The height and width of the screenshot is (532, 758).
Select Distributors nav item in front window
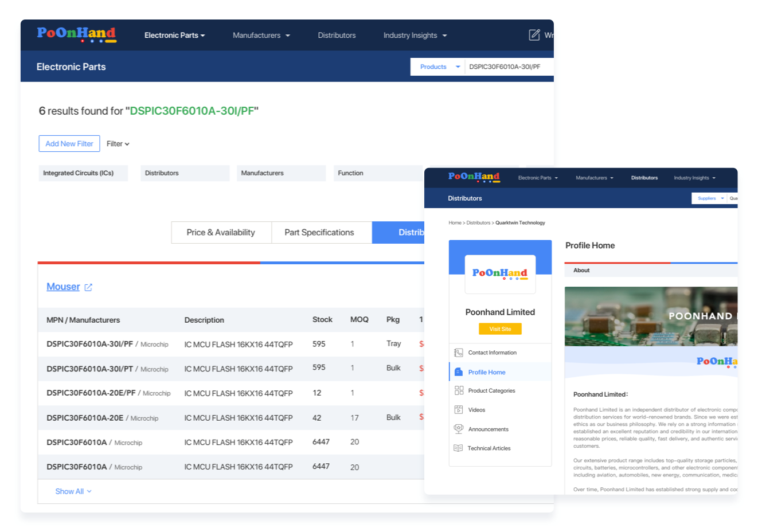[644, 178]
